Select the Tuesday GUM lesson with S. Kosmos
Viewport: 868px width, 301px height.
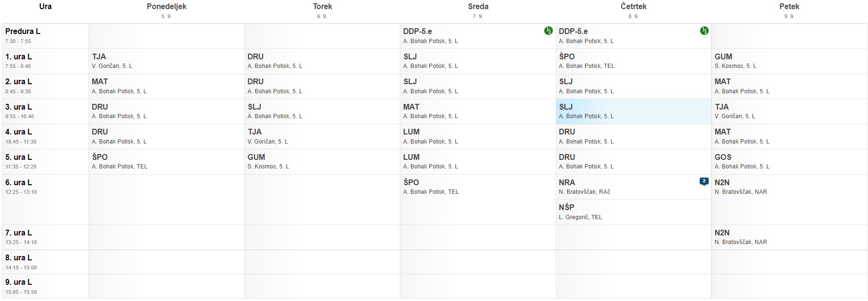pyautogui.click(x=322, y=162)
